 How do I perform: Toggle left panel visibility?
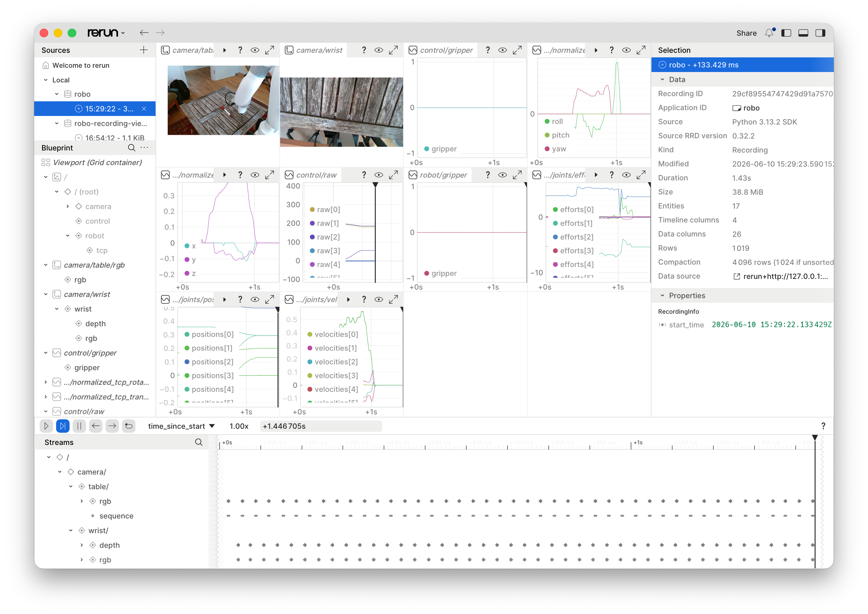[x=786, y=33]
